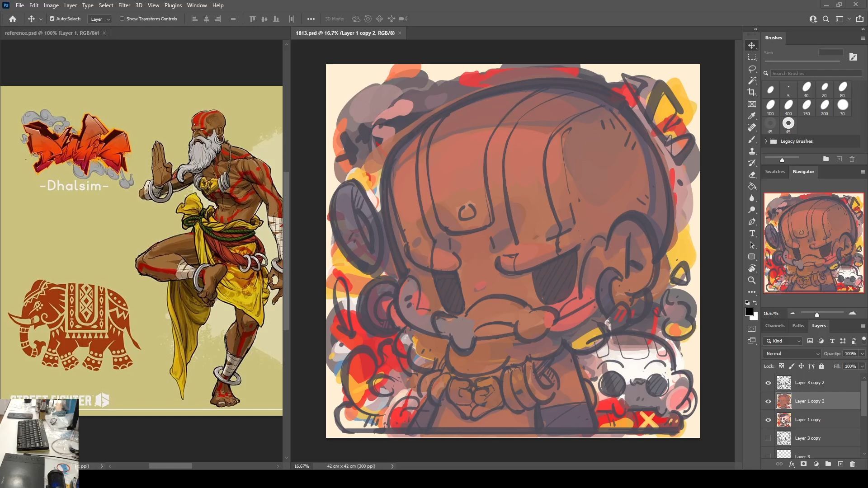
Task: Click the foreground color swatch
Action: (x=749, y=312)
